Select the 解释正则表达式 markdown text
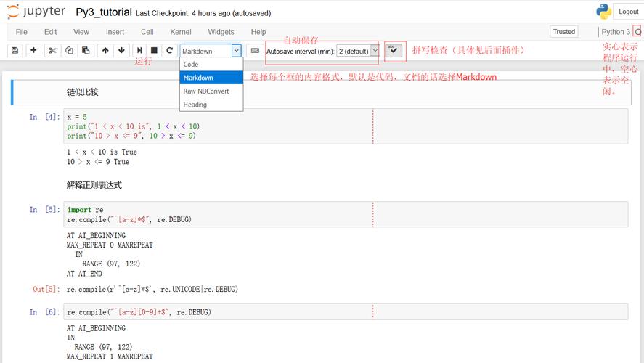This screenshot has width=644, height=363. tap(94, 185)
